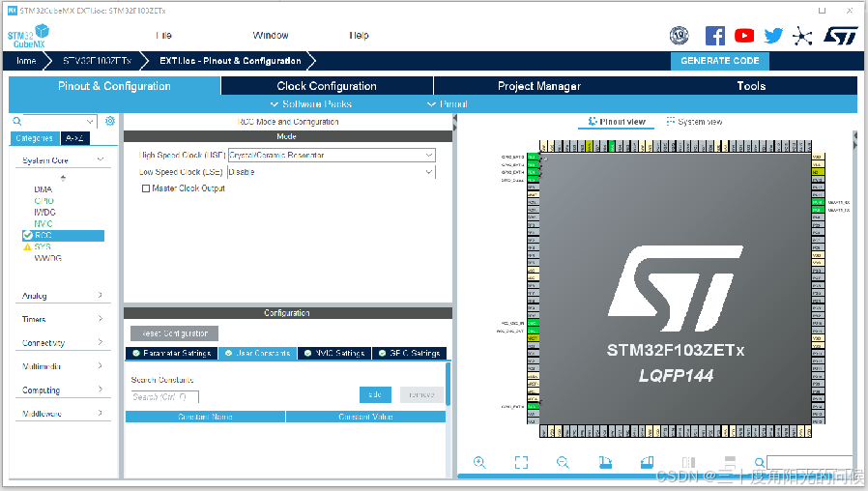Open ST YouTube channel icon
The width and height of the screenshot is (868, 491).
[744, 36]
